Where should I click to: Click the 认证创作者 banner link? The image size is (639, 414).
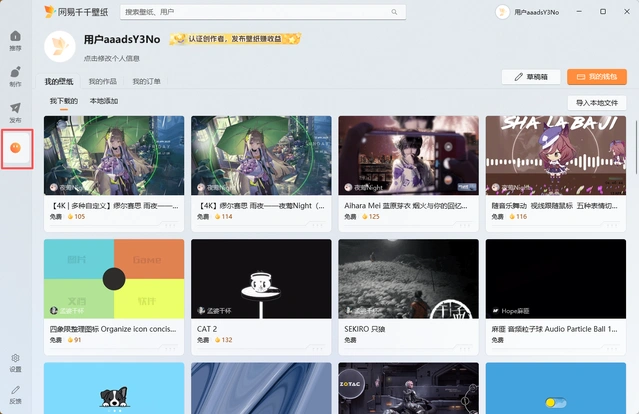click(235, 39)
